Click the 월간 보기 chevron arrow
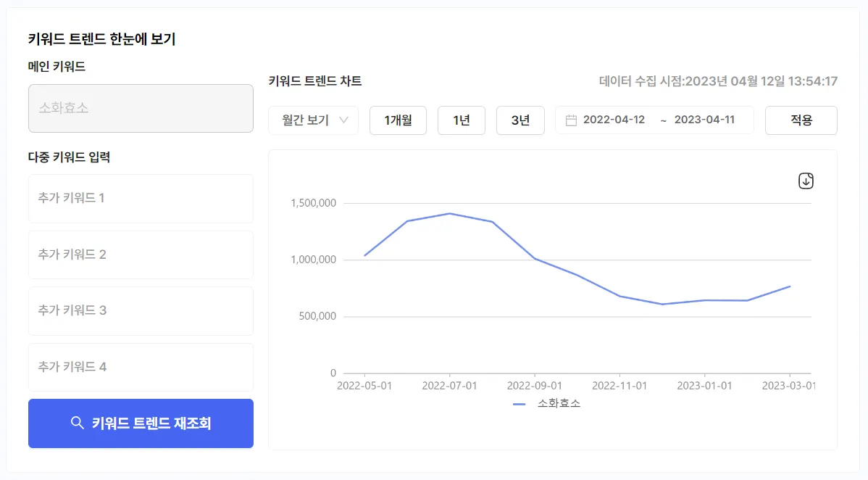 tap(344, 120)
